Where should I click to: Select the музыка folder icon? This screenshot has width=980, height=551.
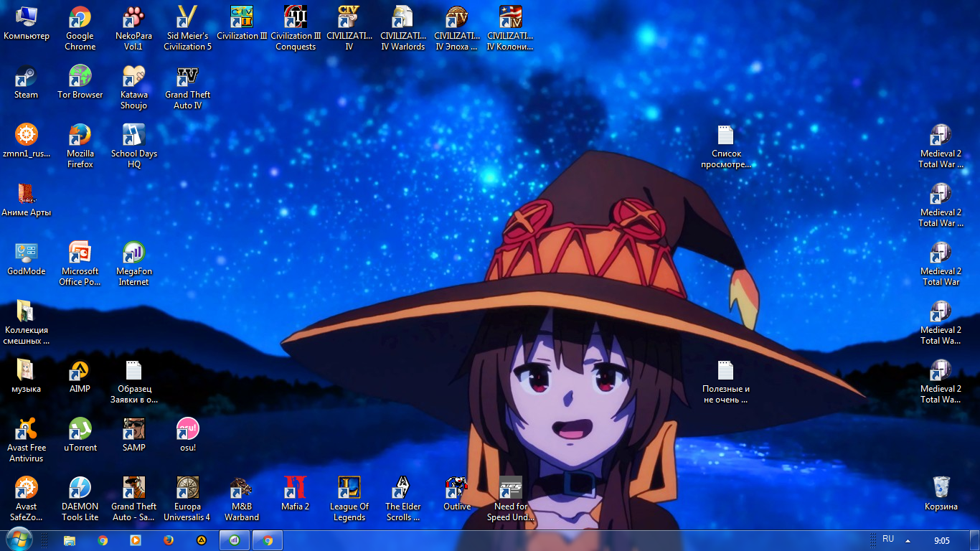27,377
